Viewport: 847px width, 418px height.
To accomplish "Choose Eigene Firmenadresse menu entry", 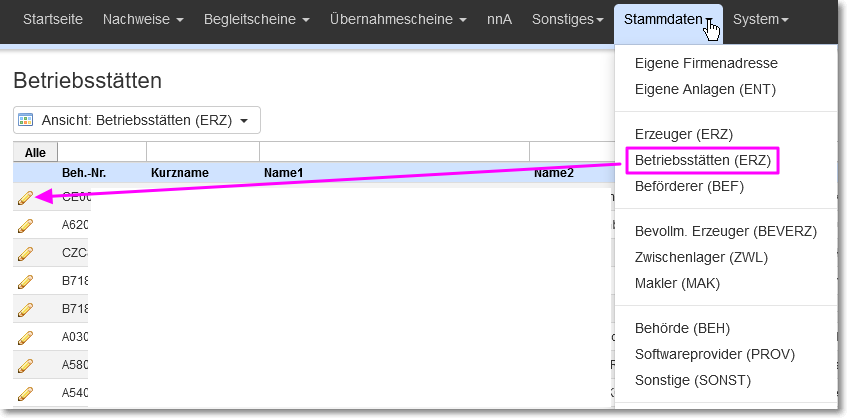I will click(x=706, y=63).
